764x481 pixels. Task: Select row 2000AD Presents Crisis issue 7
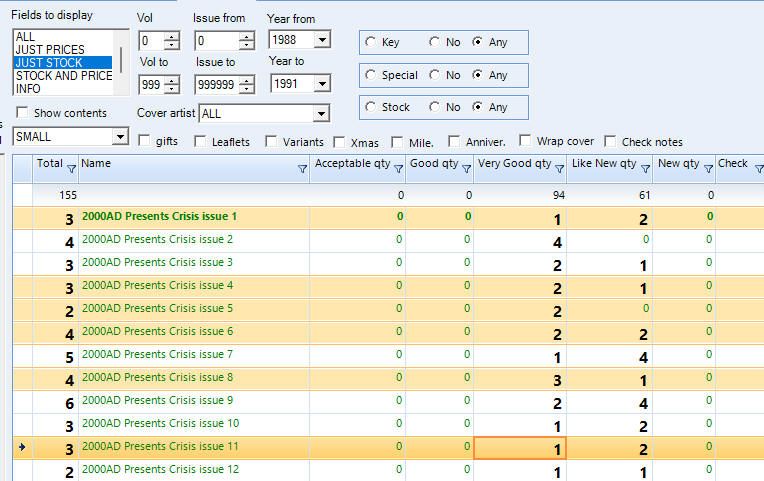pos(388,356)
